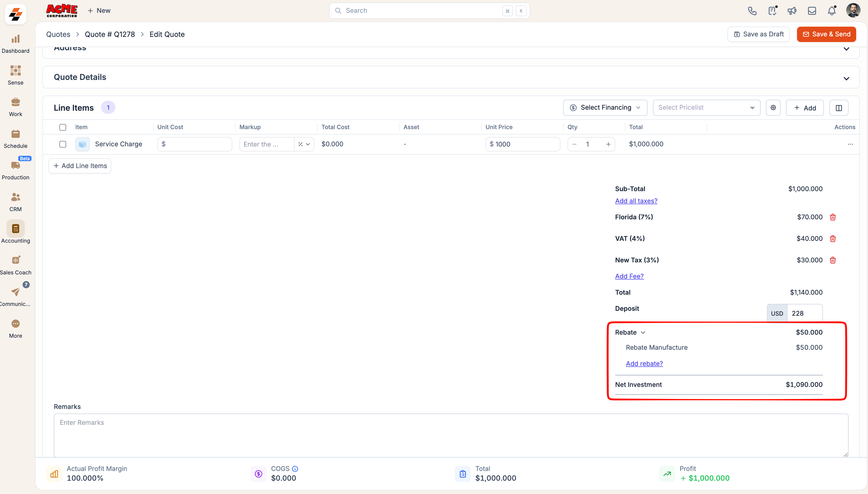Toggle the column layout icon button

[x=839, y=108]
